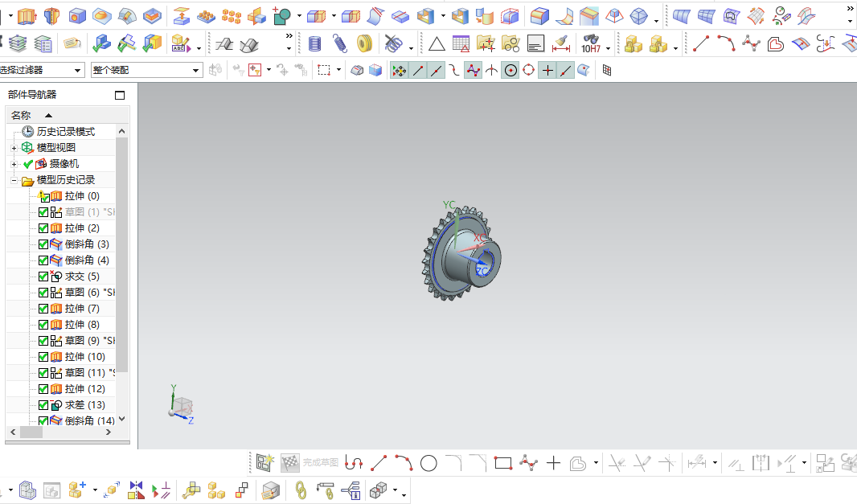The width and height of the screenshot is (857, 504).
Task: Select 倒斜角 (4) in history tree
Action: click(87, 260)
